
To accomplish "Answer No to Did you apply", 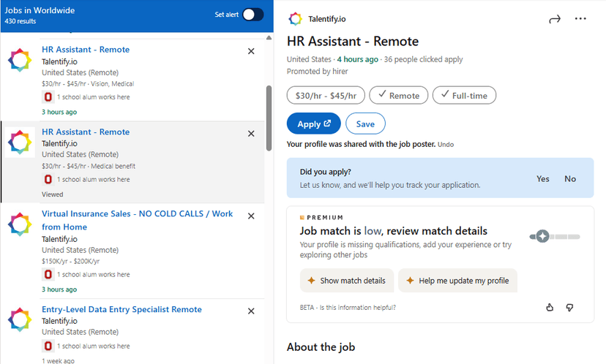I will pos(570,179).
